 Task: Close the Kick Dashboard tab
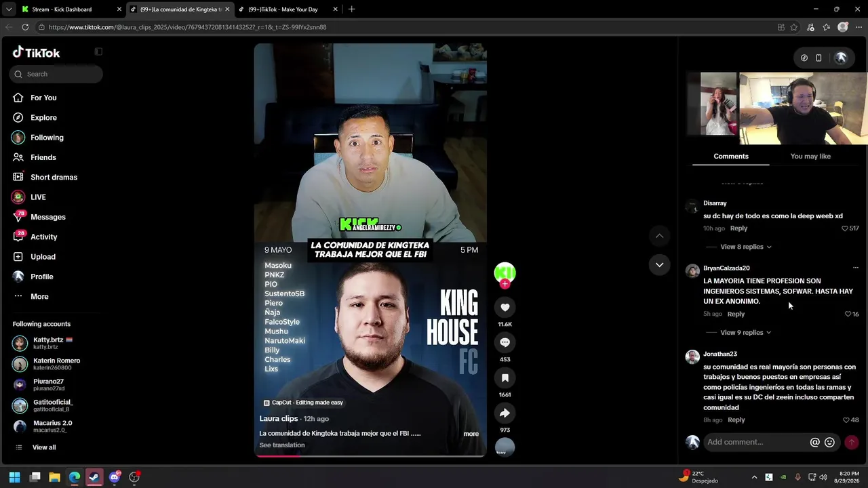coord(119,9)
